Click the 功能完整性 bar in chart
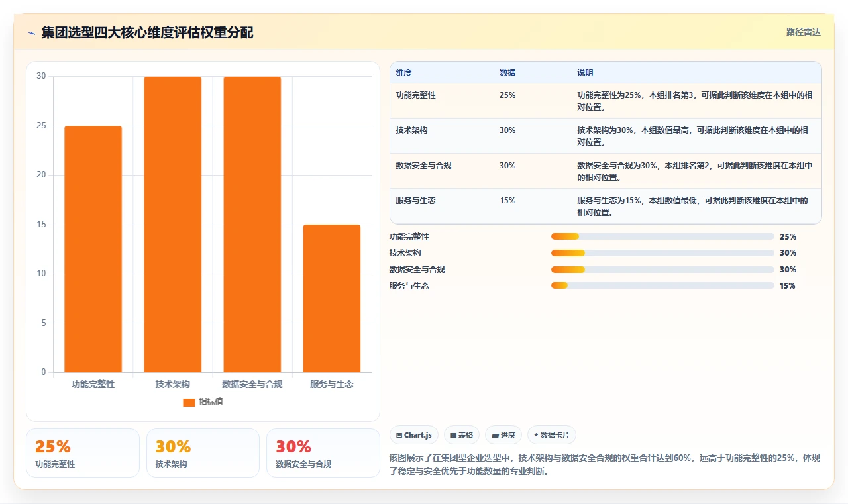Image resolution: width=848 pixels, height=504 pixels. [x=93, y=249]
